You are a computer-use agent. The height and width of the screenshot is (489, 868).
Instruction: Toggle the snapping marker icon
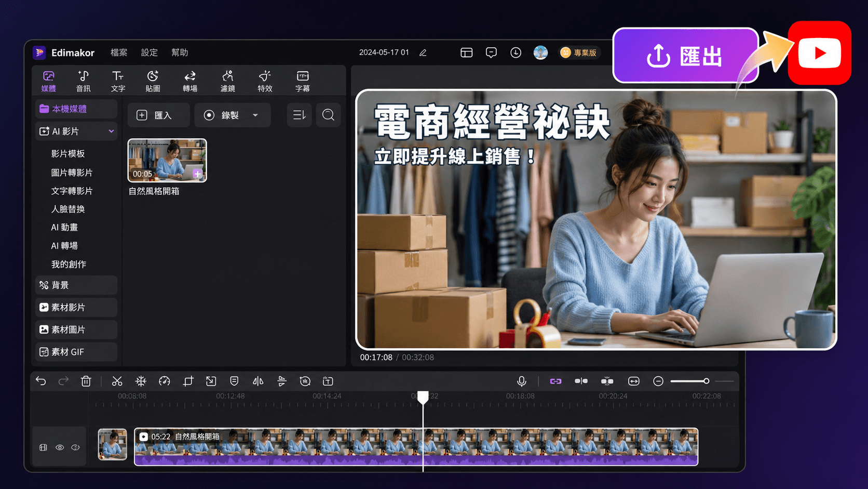[x=607, y=381]
